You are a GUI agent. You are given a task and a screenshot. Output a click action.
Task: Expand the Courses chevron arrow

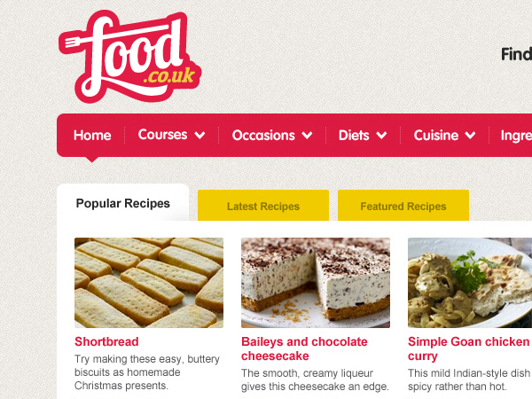[199, 135]
